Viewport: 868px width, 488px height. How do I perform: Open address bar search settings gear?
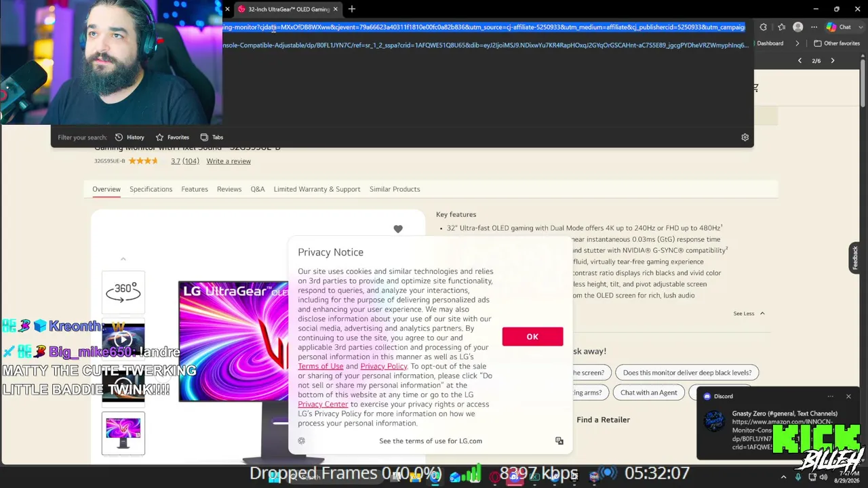(745, 137)
